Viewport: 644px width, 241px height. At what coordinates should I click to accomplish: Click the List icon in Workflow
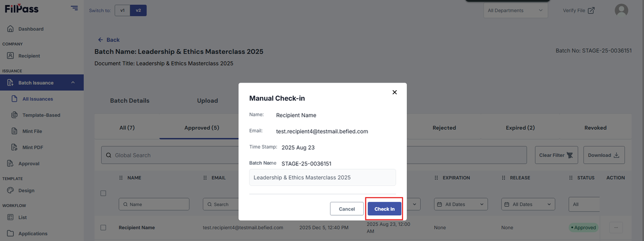point(10,217)
